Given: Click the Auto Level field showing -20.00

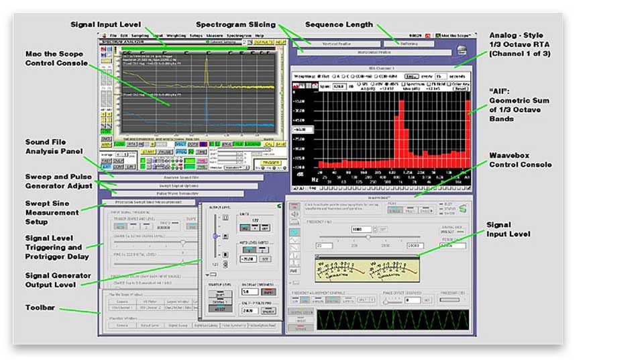Looking at the screenshot, I should (x=248, y=259).
